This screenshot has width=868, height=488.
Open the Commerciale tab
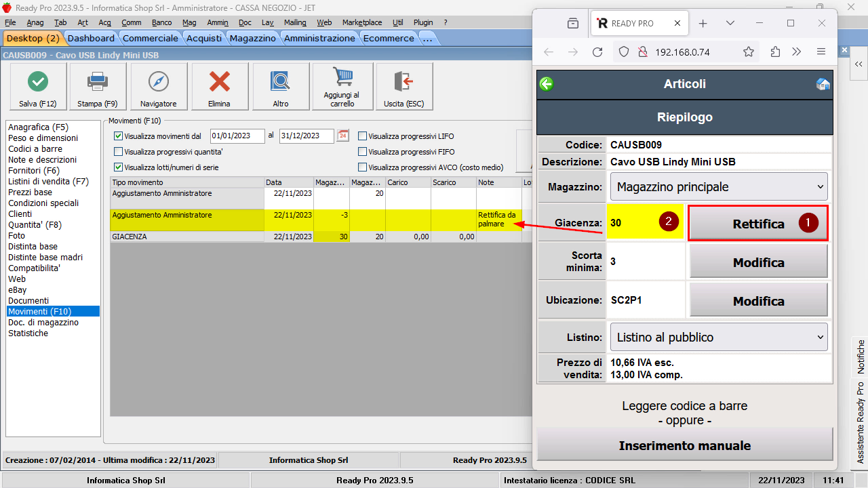pyautogui.click(x=150, y=39)
